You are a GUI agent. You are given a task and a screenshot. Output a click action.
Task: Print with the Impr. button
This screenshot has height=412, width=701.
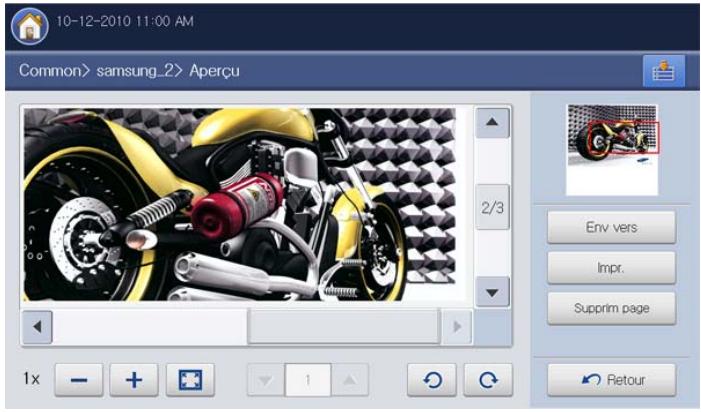click(611, 268)
